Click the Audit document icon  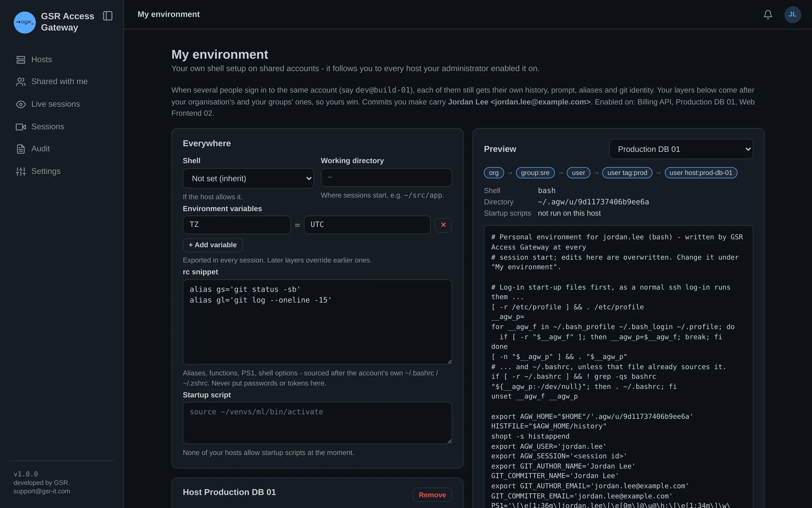point(21,149)
